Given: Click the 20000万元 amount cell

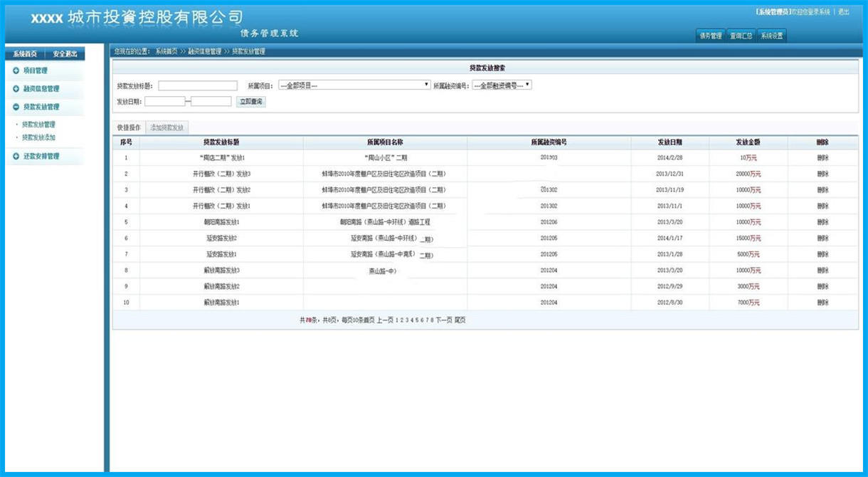Looking at the screenshot, I should click(748, 174).
